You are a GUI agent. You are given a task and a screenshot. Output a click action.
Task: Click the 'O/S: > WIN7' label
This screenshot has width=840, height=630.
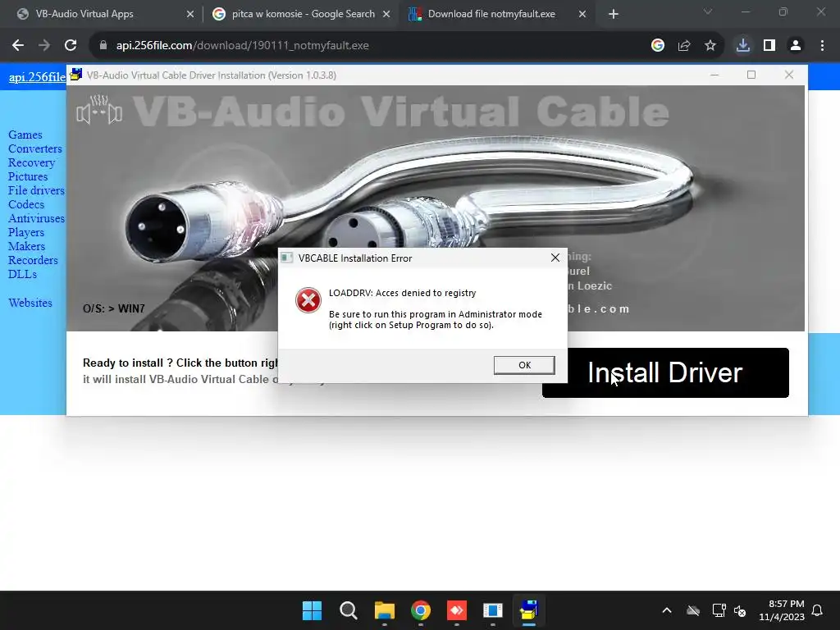click(x=113, y=308)
